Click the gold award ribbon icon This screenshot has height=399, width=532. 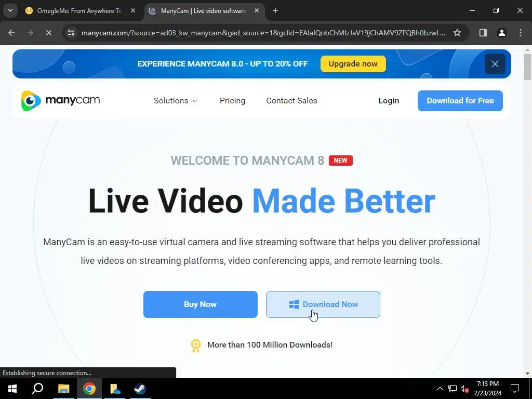pos(196,345)
